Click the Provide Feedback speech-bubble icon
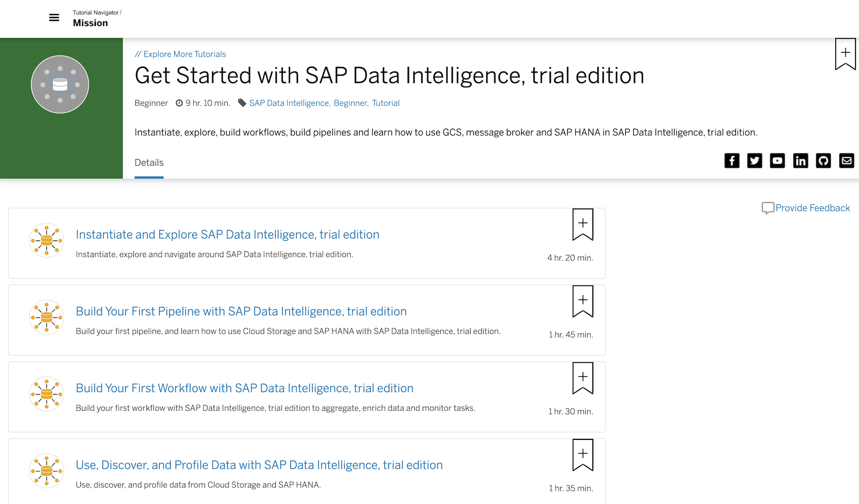Image resolution: width=859 pixels, height=504 pixels. tap(768, 208)
